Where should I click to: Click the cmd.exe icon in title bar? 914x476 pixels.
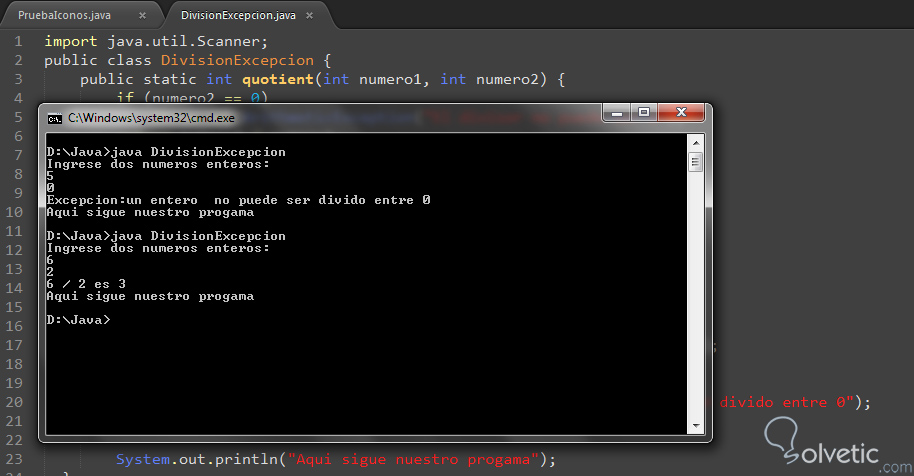(x=55, y=119)
